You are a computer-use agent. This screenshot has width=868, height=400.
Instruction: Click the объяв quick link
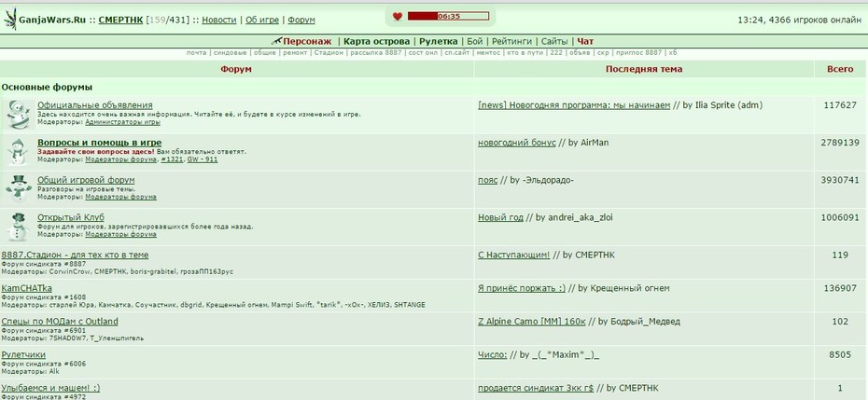(580, 52)
